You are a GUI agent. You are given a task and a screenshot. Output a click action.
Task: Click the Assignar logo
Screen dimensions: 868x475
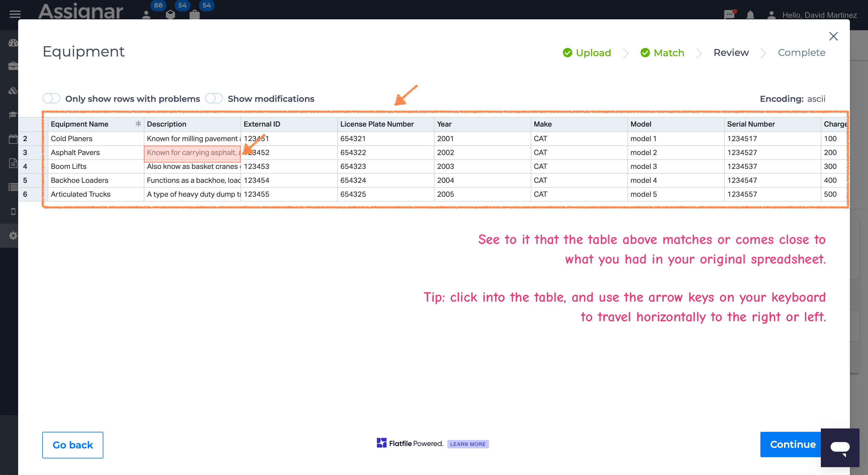80,11
